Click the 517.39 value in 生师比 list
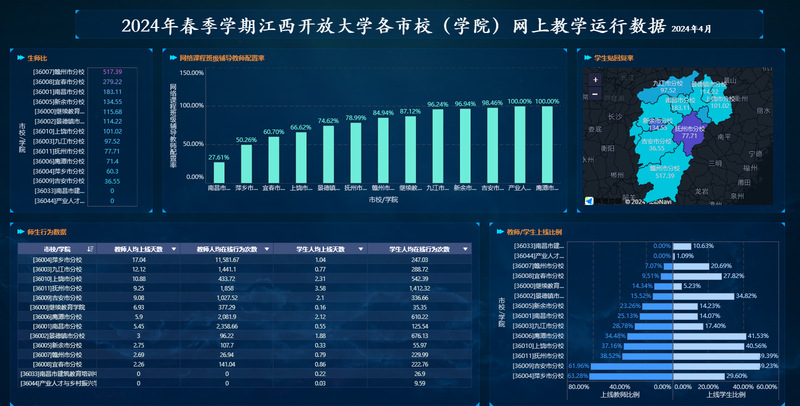This screenshot has width=800, height=406. coord(112,72)
